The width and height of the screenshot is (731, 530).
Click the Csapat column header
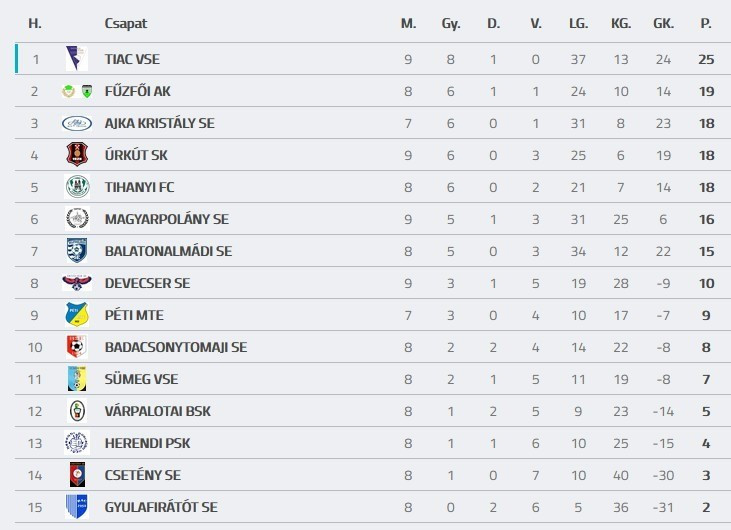point(125,23)
